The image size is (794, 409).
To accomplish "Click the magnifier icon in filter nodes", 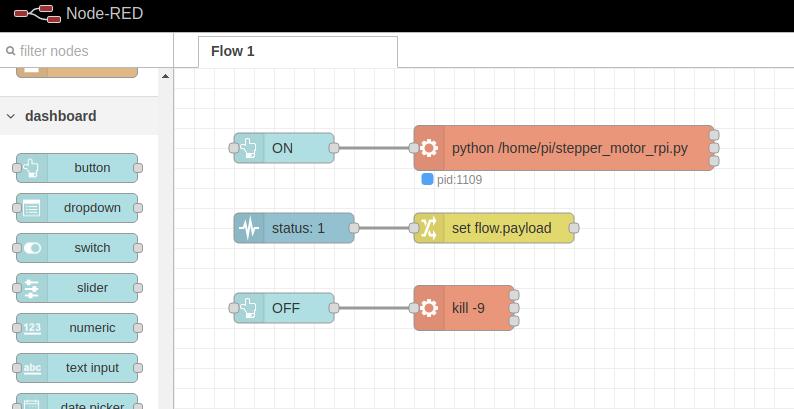I will click(x=10, y=51).
